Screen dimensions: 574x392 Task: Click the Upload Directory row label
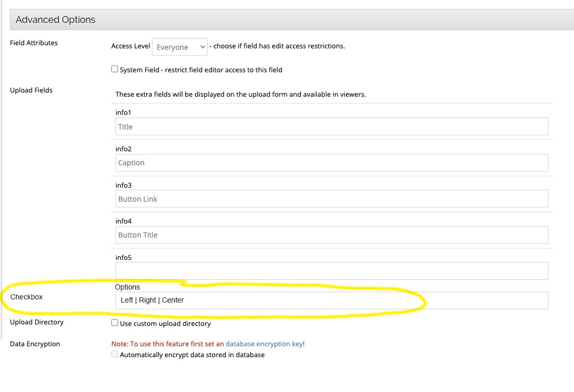coord(36,322)
